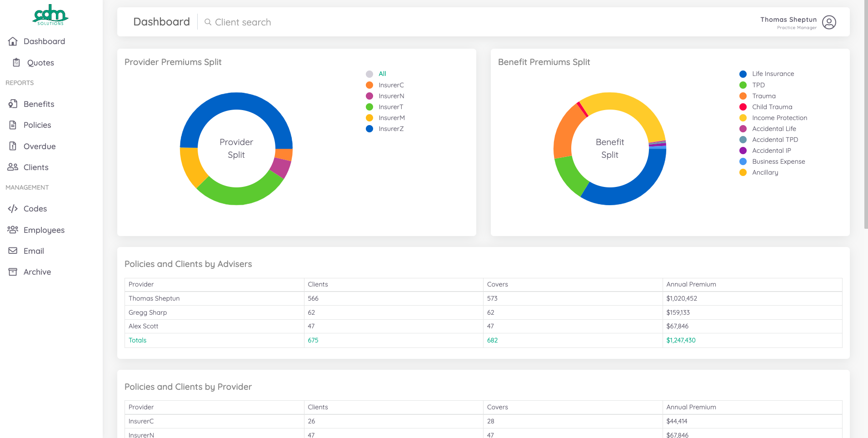This screenshot has height=438, width=868.
Task: Go to the Benefits report
Action: click(39, 104)
